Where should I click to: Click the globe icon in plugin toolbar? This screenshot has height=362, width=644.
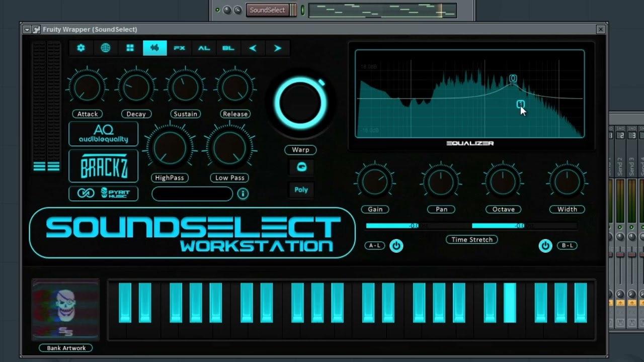click(x=105, y=48)
